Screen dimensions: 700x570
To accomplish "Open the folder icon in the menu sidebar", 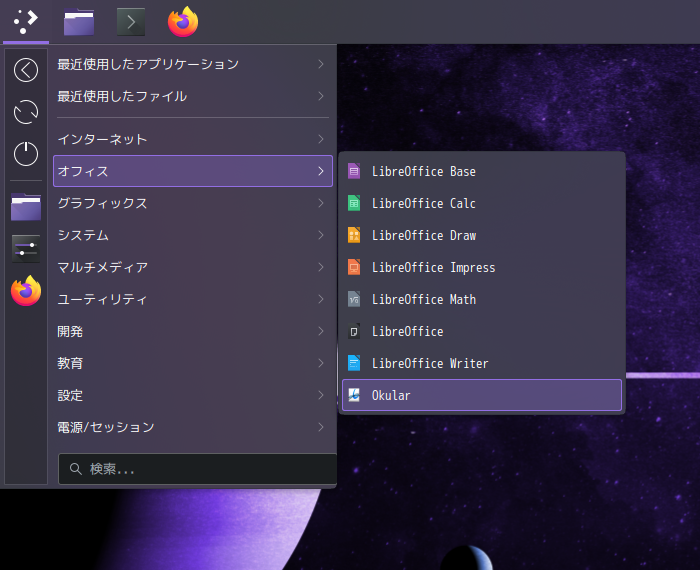I will coord(26,207).
